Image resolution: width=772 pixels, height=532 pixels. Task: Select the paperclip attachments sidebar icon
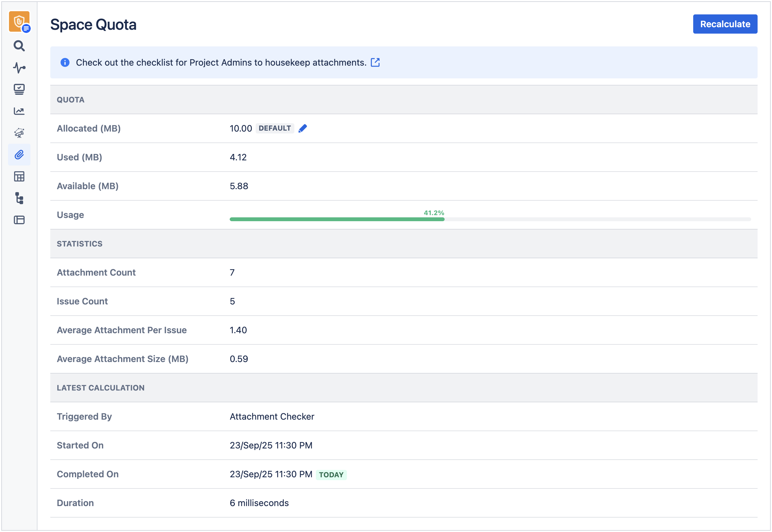pyautogui.click(x=19, y=155)
